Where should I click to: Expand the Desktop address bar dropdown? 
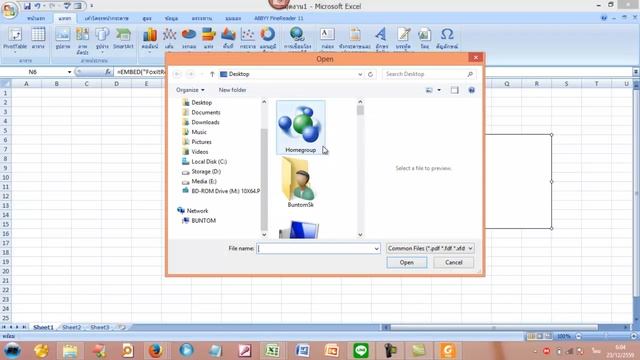[x=360, y=74]
